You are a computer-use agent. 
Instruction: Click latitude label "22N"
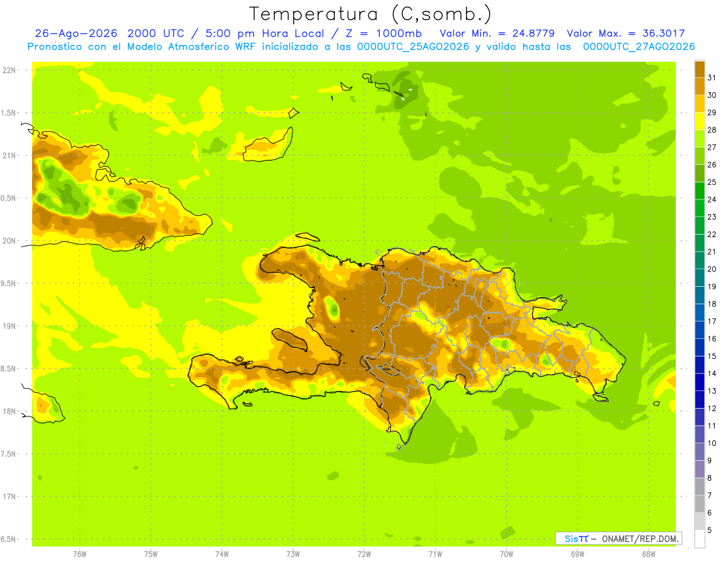coord(9,70)
